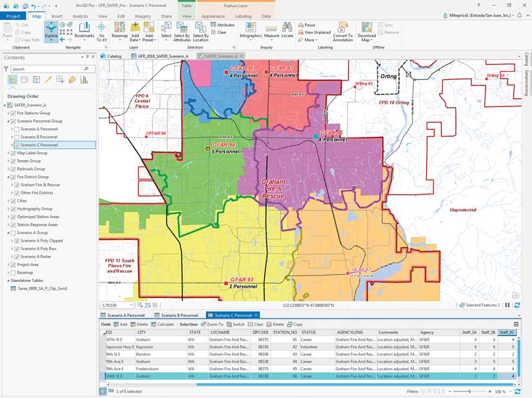532x398 pixels.
Task: Switch Contents to List By Charts
Action: coord(84,80)
